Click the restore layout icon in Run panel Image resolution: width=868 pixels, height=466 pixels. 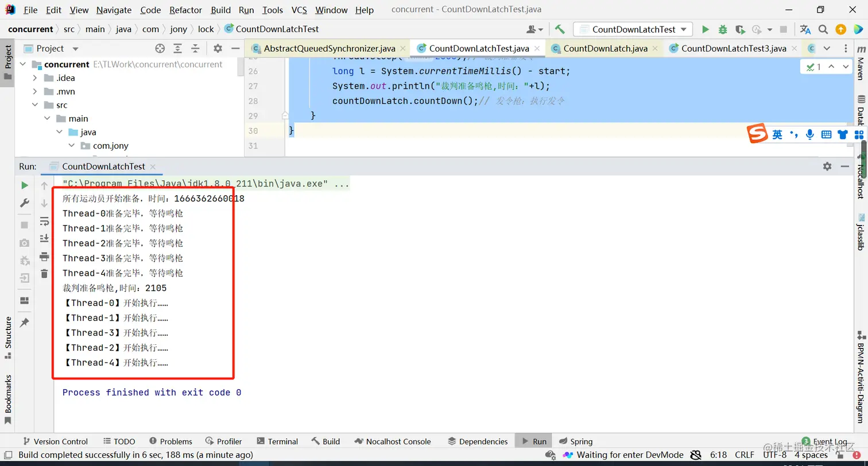pyautogui.click(x=24, y=301)
